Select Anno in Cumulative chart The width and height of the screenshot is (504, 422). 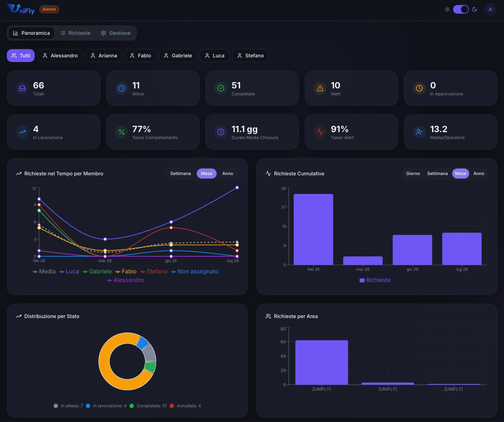click(479, 173)
